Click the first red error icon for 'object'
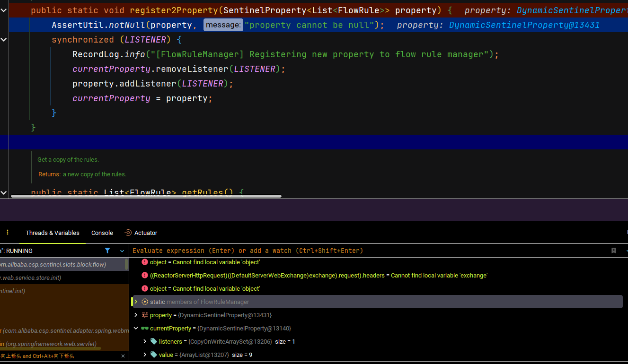 (x=145, y=262)
